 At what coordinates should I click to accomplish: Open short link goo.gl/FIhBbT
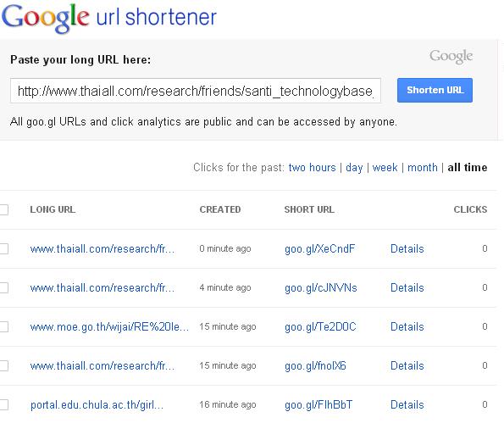coord(318,405)
